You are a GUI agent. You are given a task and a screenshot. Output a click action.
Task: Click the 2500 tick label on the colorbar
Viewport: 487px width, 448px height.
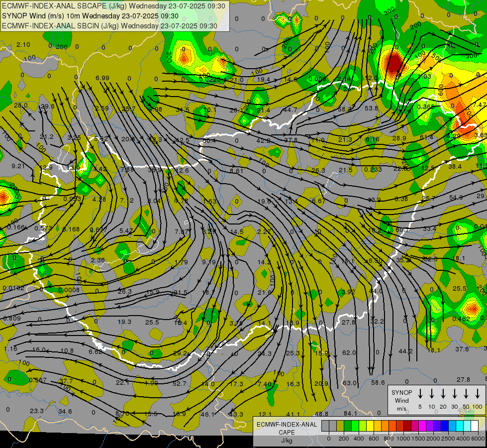tap(448, 439)
